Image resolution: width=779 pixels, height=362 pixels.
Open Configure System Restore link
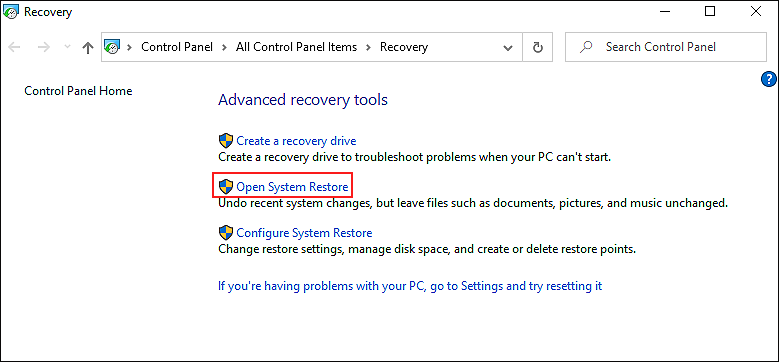click(304, 232)
